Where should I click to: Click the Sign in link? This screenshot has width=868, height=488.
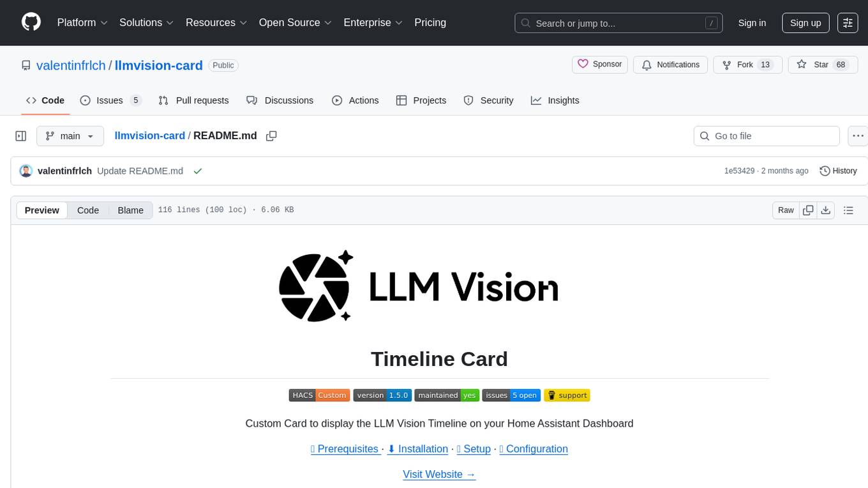752,23
